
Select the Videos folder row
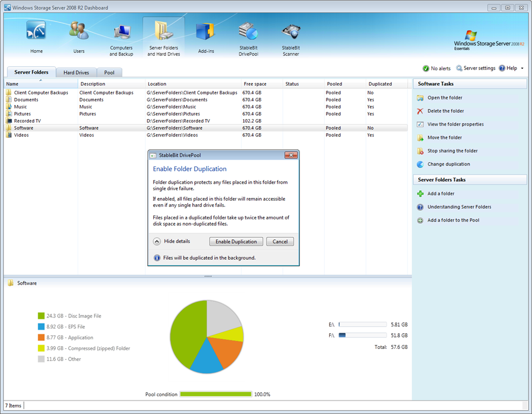pyautogui.click(x=206, y=135)
